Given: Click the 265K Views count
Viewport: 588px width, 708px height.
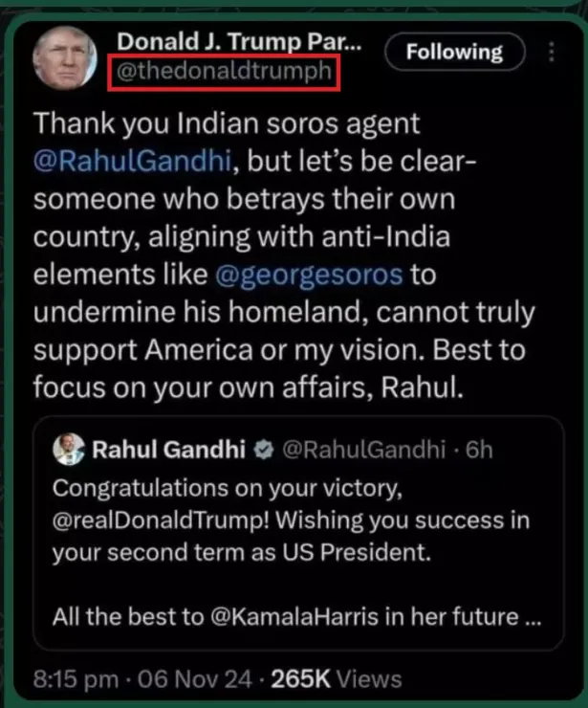Looking at the screenshot, I should tap(336, 680).
